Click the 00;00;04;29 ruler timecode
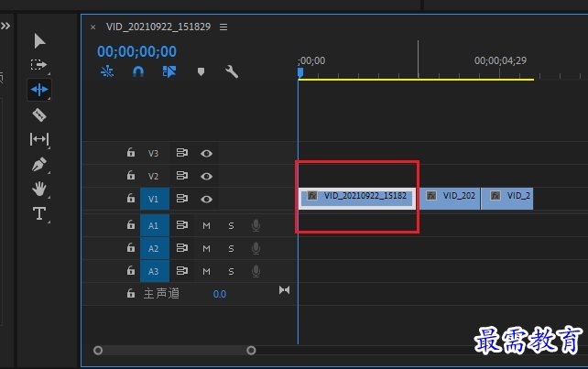588x369 pixels. 500,60
